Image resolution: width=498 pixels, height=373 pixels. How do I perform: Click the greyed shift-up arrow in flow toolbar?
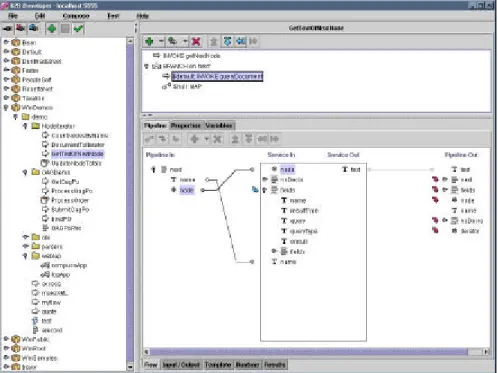214,41
